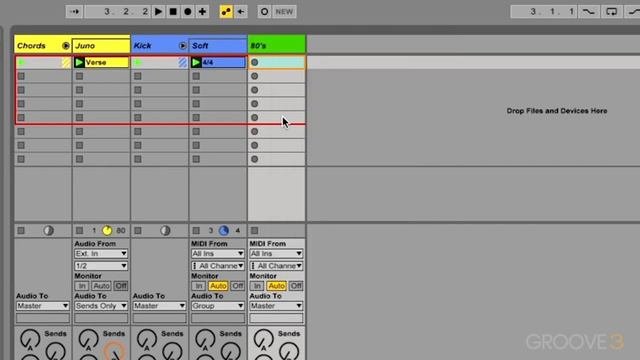640x360 pixels.
Task: Click the record button in the 80's last clip slot
Action: (x=255, y=159)
